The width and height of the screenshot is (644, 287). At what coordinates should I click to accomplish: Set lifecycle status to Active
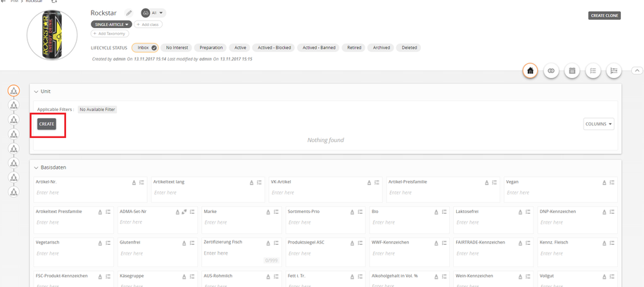pyautogui.click(x=240, y=48)
